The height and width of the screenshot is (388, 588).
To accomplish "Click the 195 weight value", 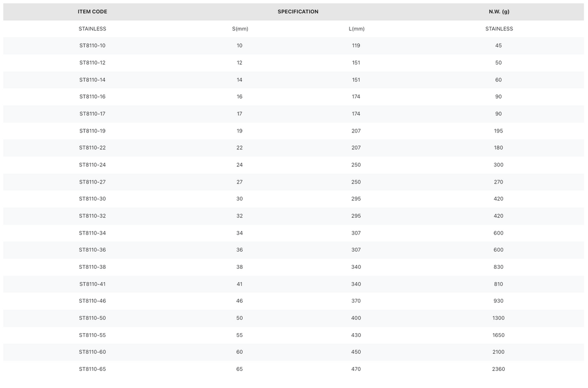I will (498, 131).
